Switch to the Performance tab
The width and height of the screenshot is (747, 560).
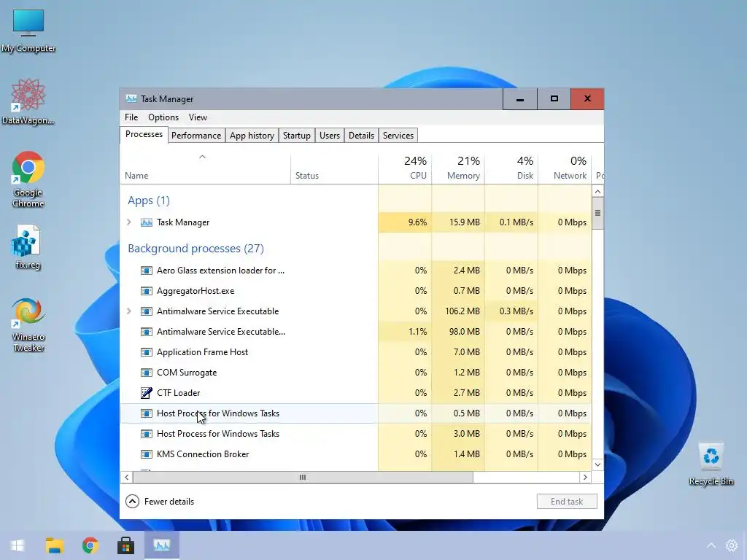pos(196,136)
